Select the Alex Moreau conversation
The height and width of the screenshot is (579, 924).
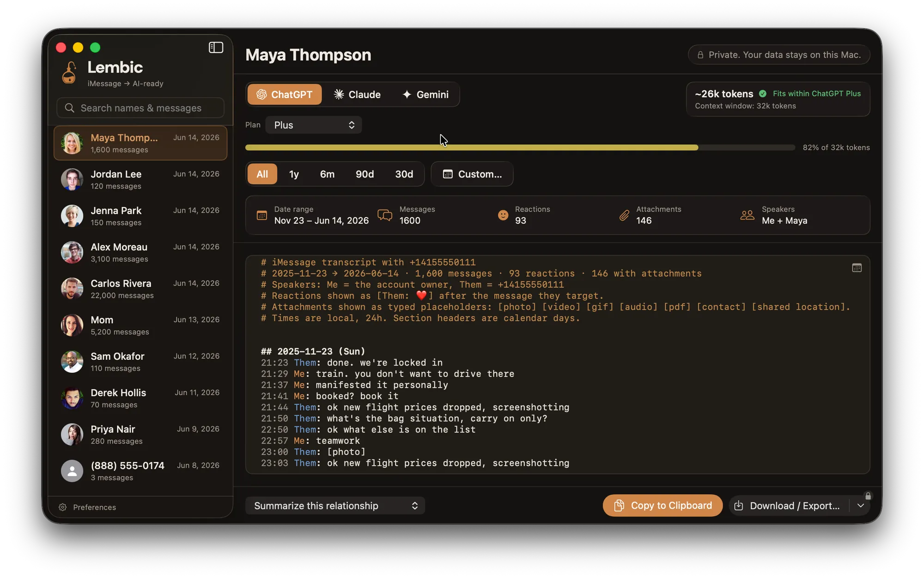coord(140,252)
